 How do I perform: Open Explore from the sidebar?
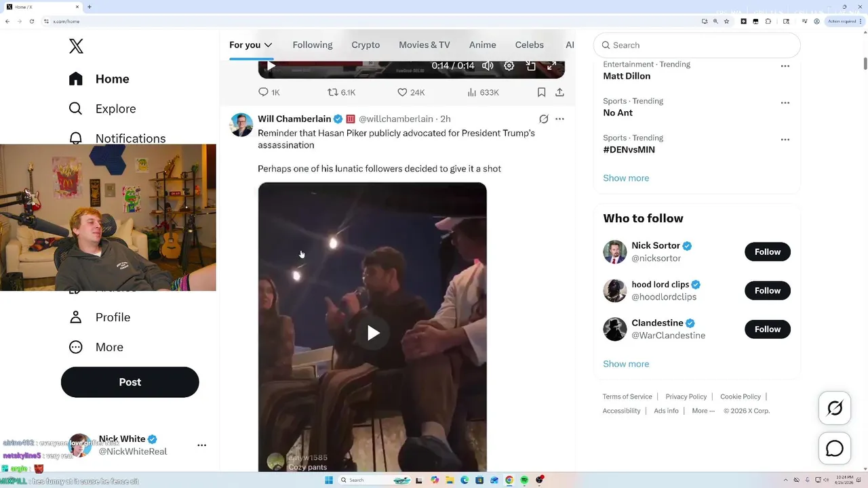pyautogui.click(x=102, y=108)
